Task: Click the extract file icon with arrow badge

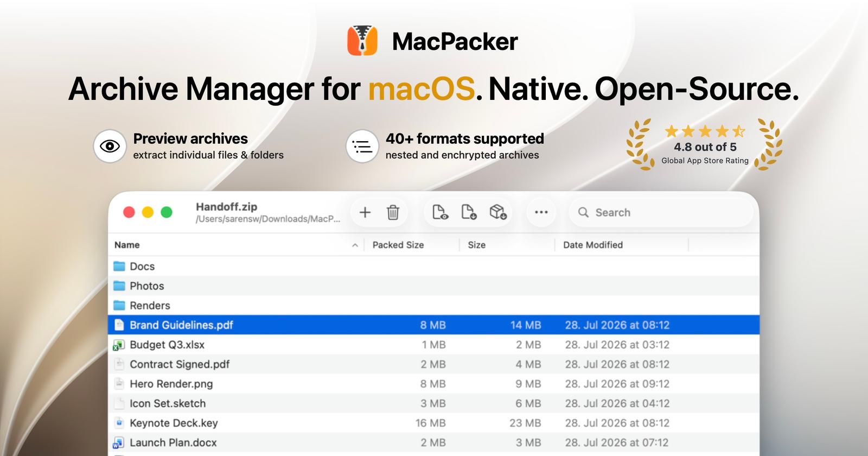Action: click(469, 212)
